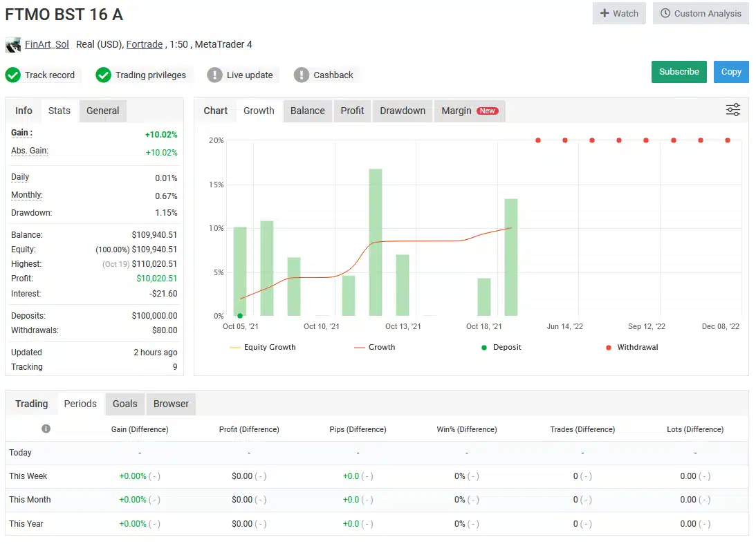Toggle the Deposit legend series
Screen dimensions: 756x544
(x=501, y=347)
